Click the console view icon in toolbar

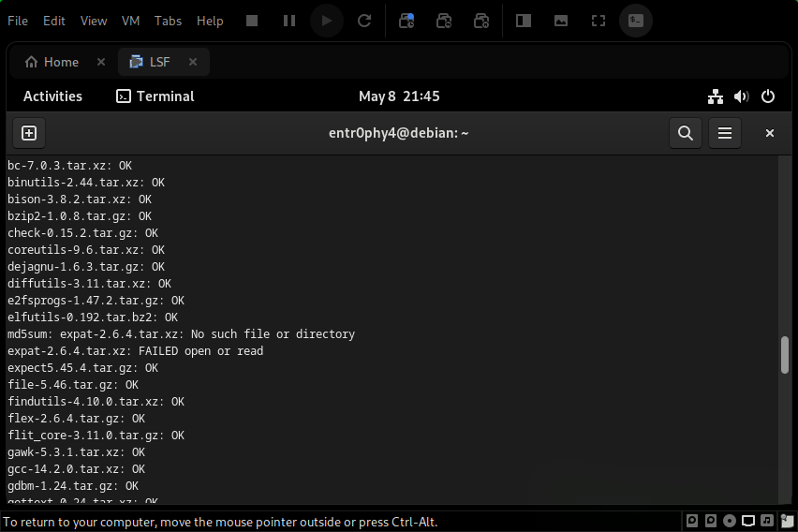(x=636, y=21)
